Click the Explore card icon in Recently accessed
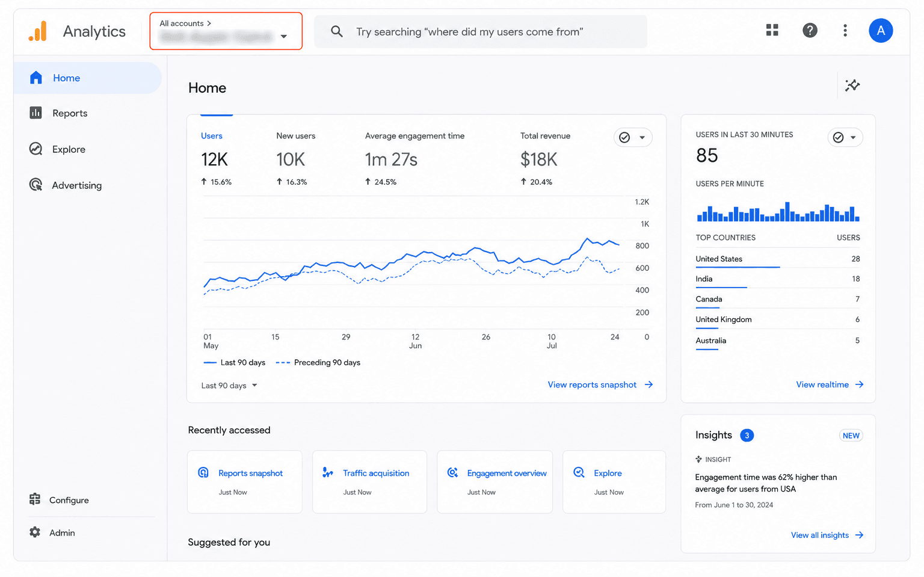 coord(579,473)
